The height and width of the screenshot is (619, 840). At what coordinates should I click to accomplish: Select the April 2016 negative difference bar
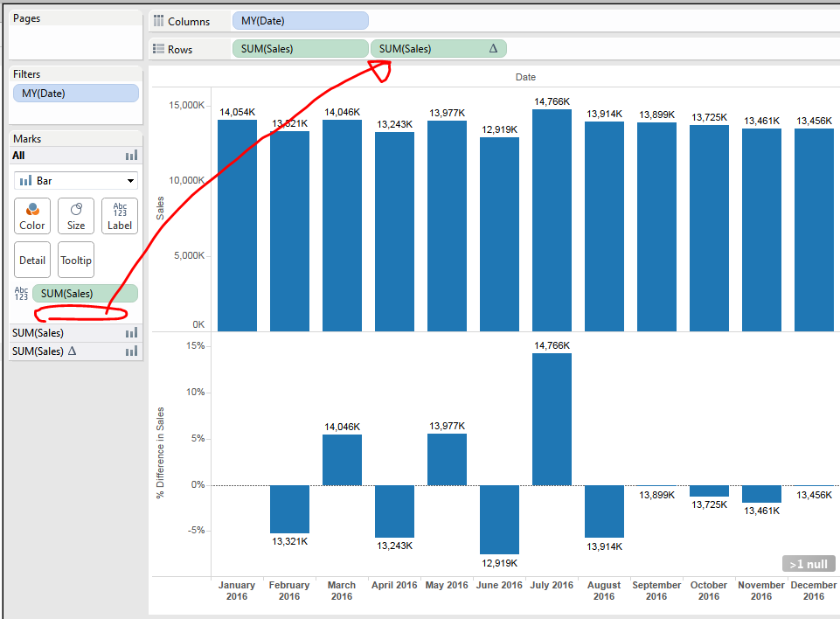394,511
